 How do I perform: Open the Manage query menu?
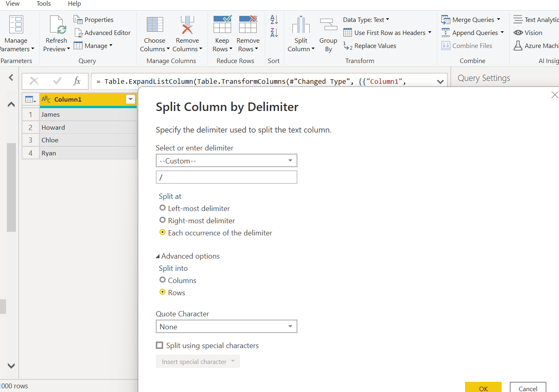coord(93,46)
